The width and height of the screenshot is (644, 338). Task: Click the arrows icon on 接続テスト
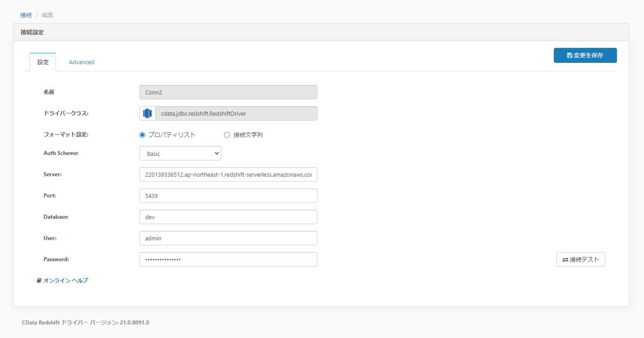(565, 260)
